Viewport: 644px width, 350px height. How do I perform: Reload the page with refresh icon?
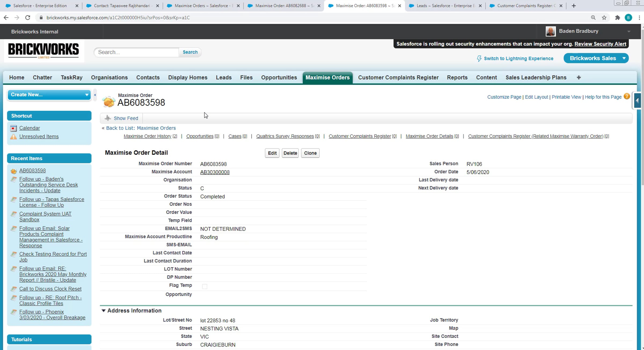28,18
